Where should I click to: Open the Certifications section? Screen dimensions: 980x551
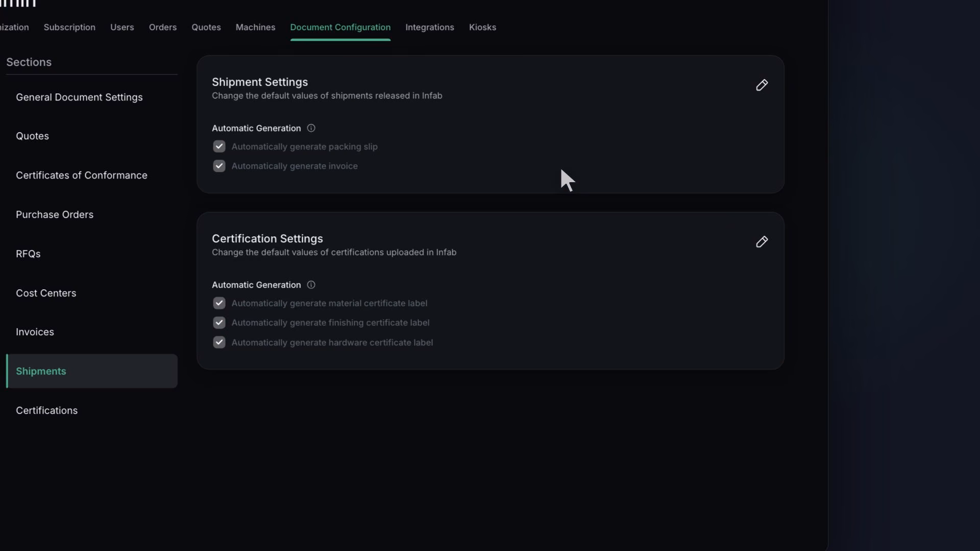pyautogui.click(x=92, y=411)
